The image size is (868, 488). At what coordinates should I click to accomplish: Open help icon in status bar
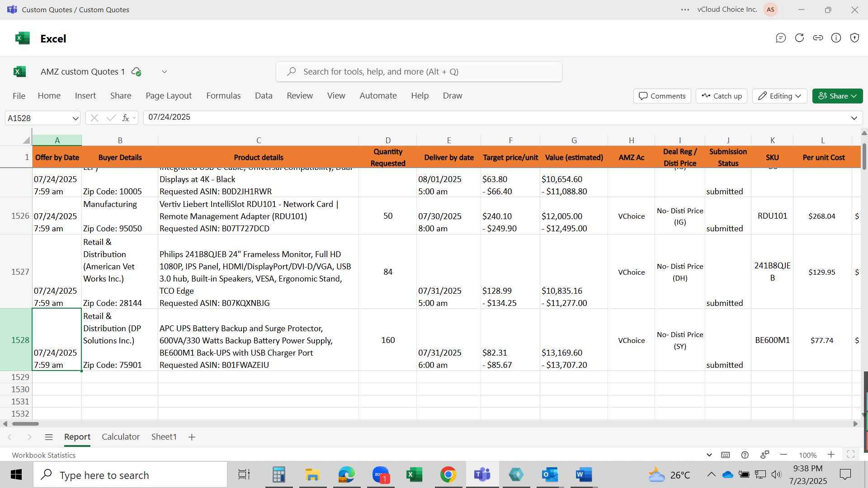745,455
